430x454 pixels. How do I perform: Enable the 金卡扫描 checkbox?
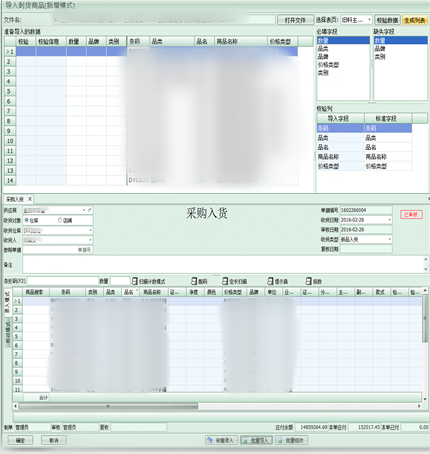(225, 281)
